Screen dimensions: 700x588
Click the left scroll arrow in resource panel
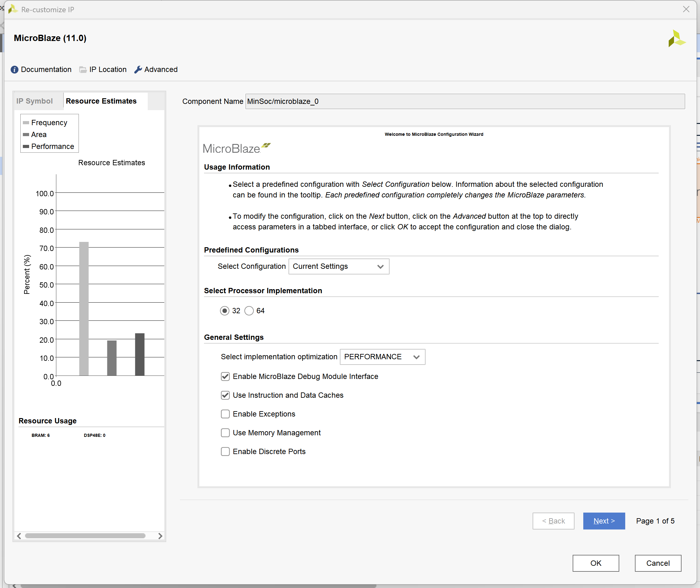pyautogui.click(x=19, y=536)
